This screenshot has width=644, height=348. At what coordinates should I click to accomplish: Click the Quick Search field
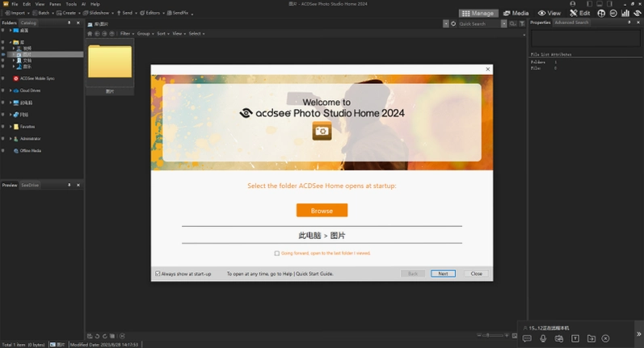pyautogui.click(x=479, y=23)
